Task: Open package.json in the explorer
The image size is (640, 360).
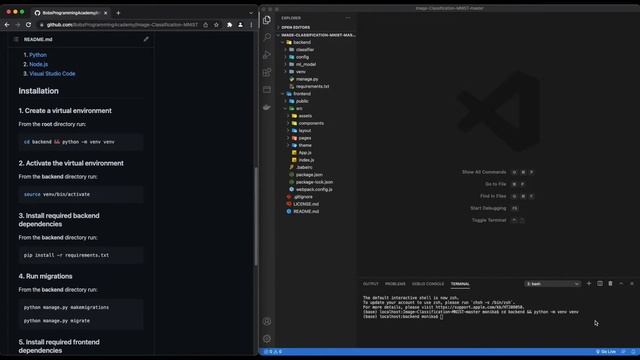Action: [x=309, y=175]
